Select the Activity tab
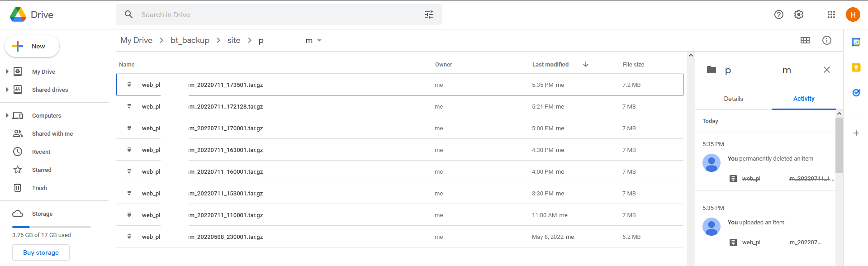The image size is (868, 266). (803, 99)
